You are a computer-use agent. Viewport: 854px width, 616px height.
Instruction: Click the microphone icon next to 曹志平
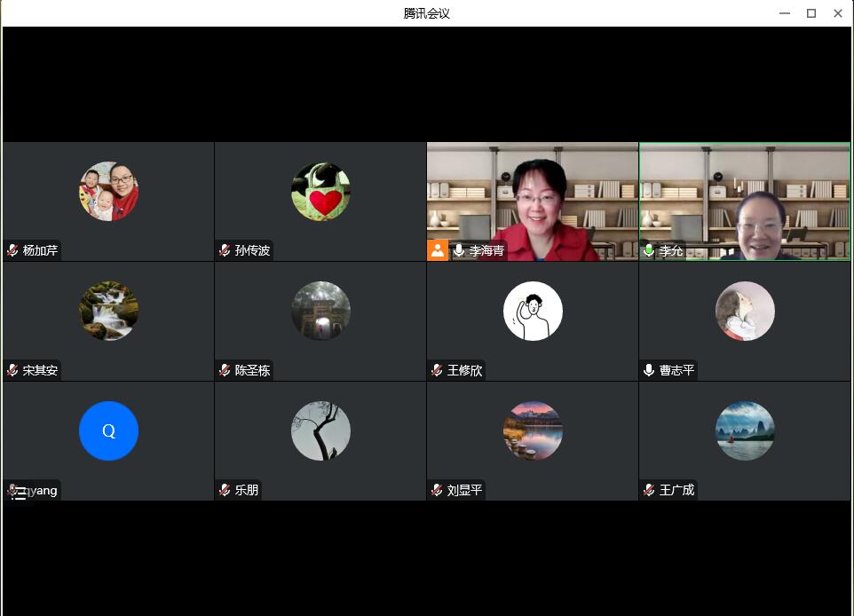point(649,370)
